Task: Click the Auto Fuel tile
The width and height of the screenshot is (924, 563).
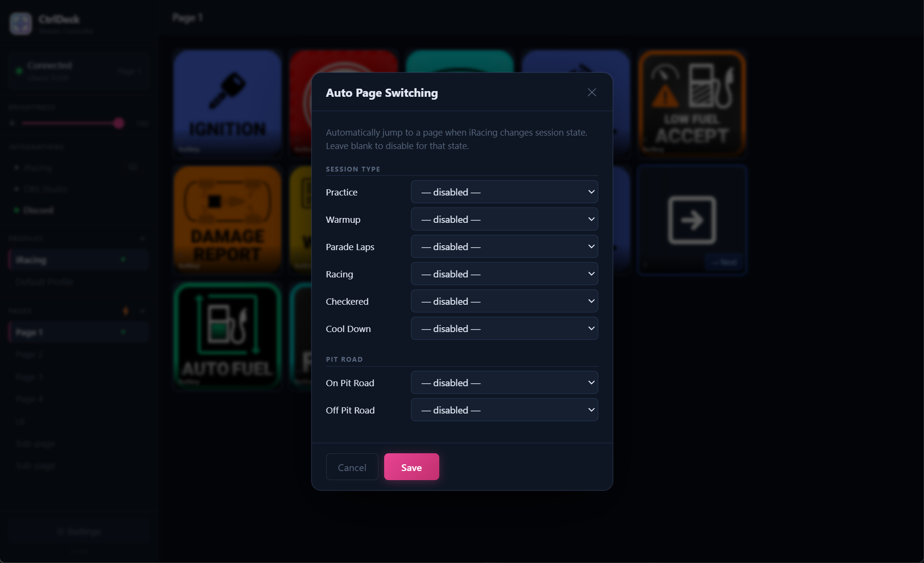Action: click(x=228, y=335)
